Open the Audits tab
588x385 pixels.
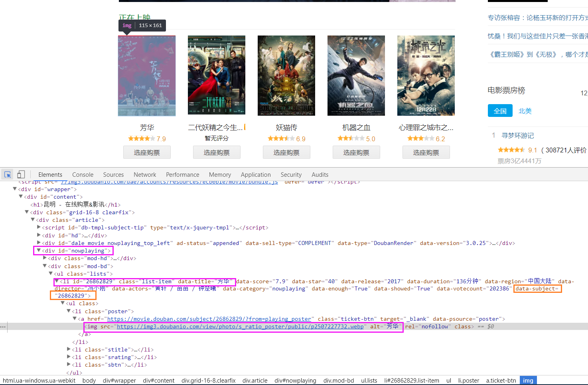click(320, 175)
